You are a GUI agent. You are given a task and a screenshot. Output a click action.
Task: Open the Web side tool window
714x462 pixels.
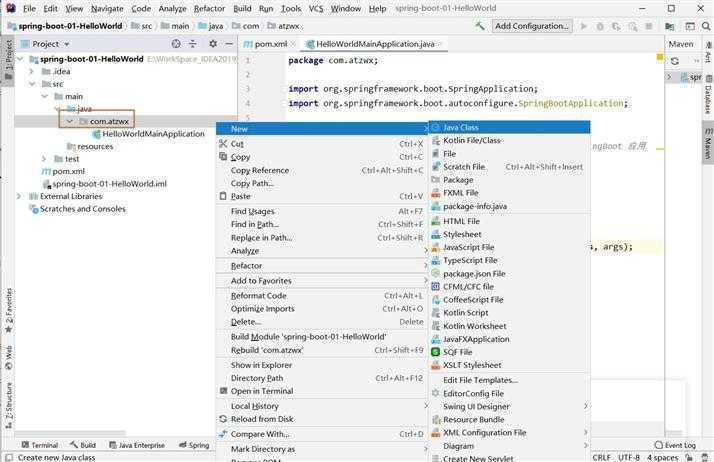(9, 358)
